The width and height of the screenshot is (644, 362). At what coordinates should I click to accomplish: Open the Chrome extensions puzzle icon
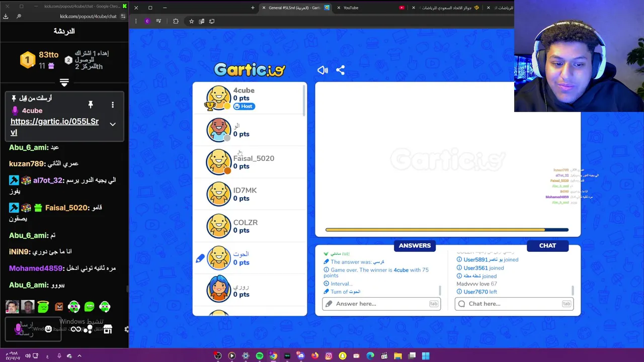pyautogui.click(x=176, y=21)
